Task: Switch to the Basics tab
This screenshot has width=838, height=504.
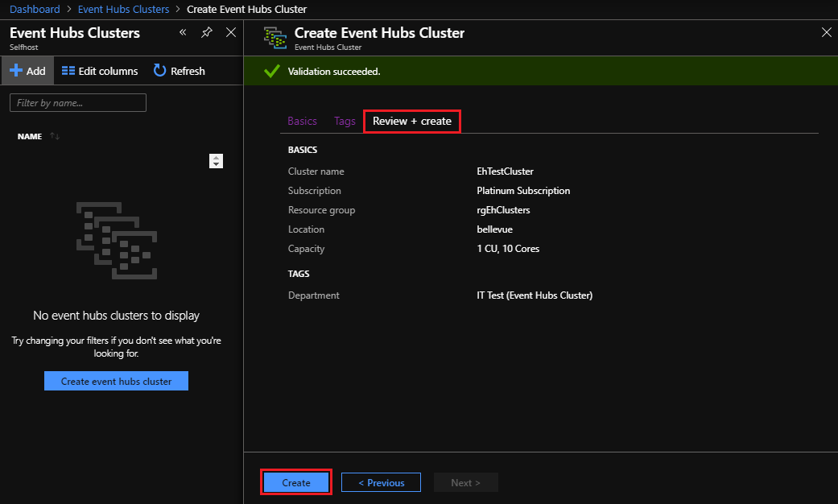Action: click(x=302, y=121)
